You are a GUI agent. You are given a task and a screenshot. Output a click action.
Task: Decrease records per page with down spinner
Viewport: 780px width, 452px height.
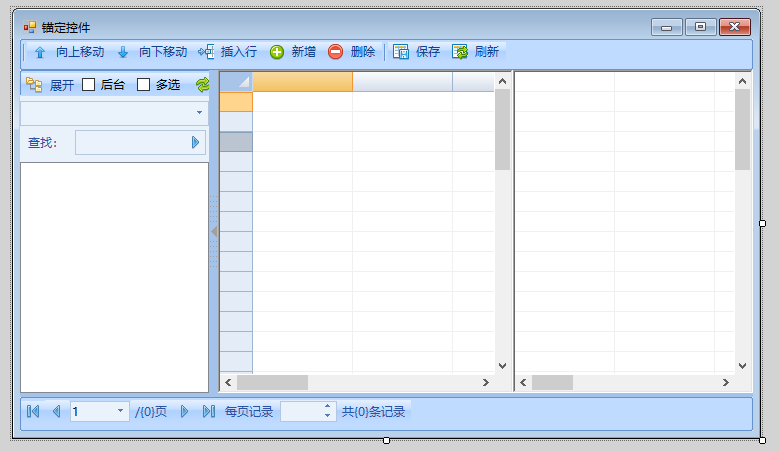327,416
